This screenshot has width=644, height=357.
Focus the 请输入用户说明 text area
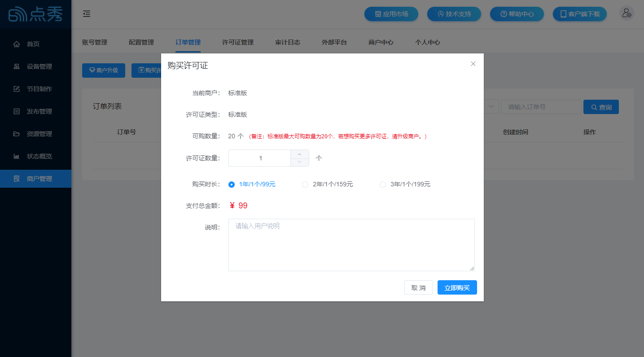[x=351, y=245]
